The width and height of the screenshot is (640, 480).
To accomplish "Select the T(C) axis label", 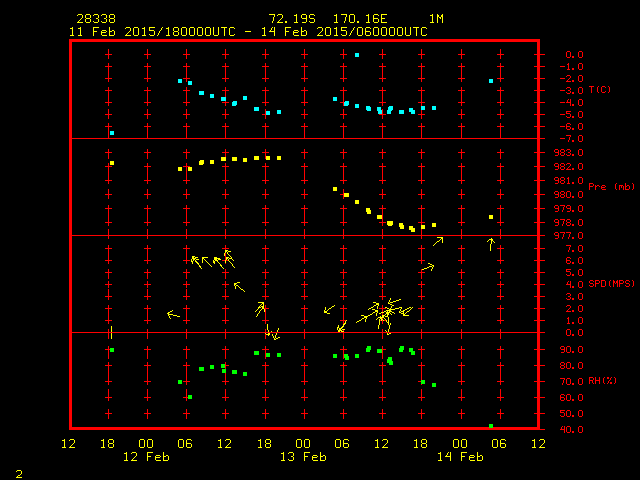I will tap(600, 89).
